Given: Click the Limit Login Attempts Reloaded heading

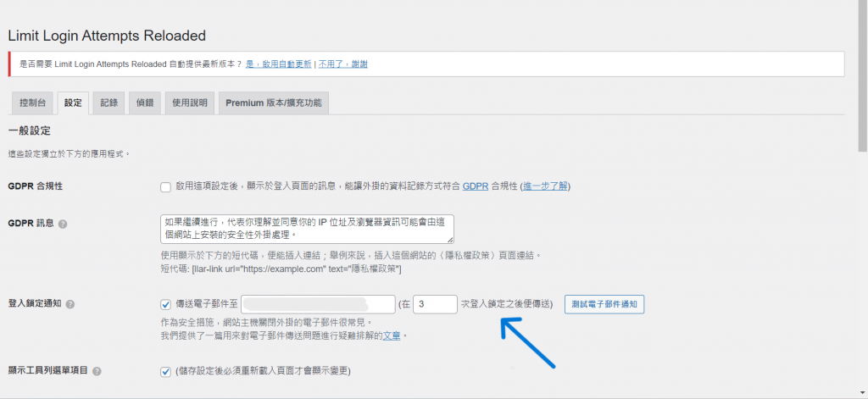Looking at the screenshot, I should [x=107, y=36].
